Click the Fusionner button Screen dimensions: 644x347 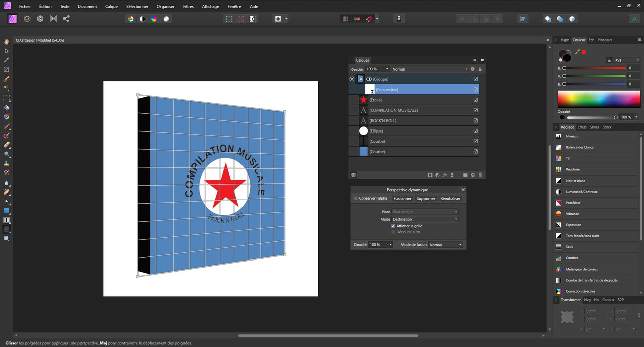(402, 198)
